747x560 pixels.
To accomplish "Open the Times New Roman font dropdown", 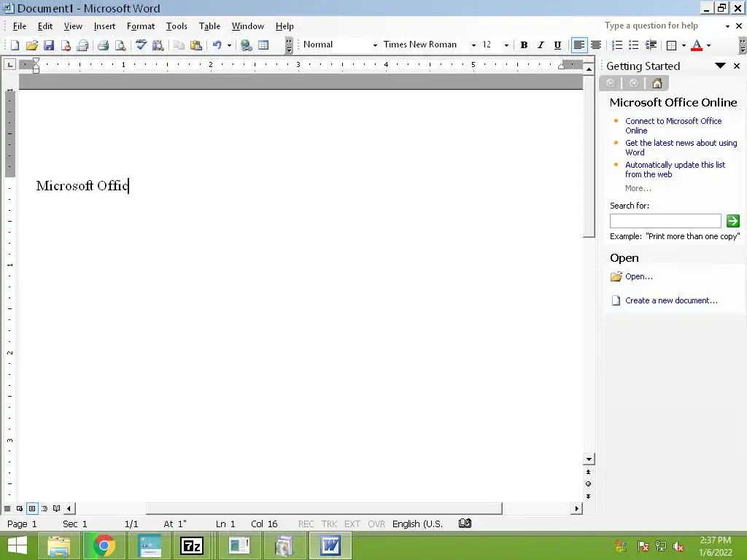I will [x=473, y=45].
